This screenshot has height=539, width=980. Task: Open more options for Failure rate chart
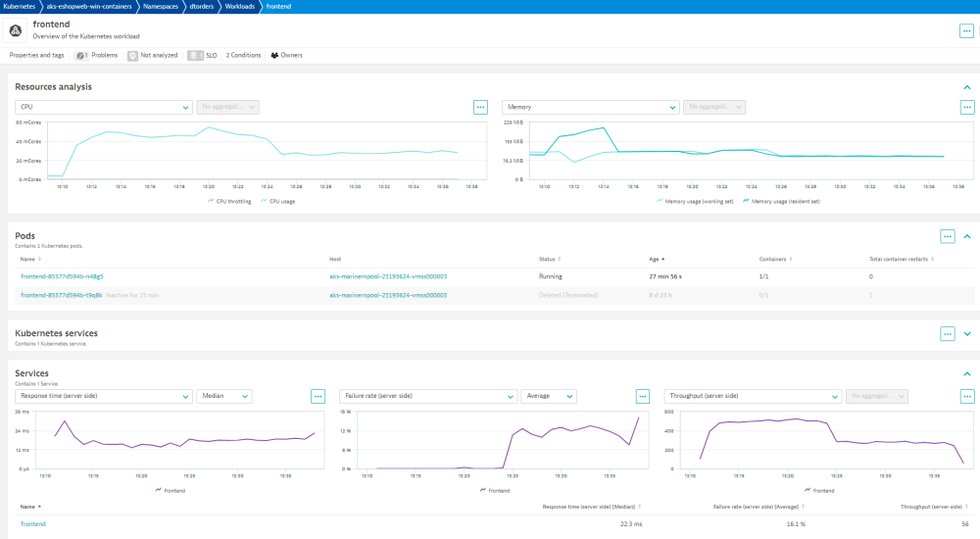tap(643, 396)
